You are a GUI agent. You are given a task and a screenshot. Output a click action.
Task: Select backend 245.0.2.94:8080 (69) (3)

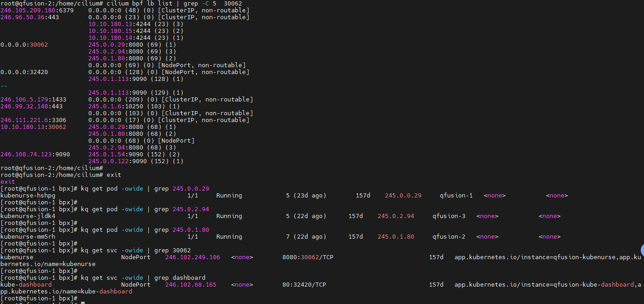pyautogui.click(x=132, y=51)
